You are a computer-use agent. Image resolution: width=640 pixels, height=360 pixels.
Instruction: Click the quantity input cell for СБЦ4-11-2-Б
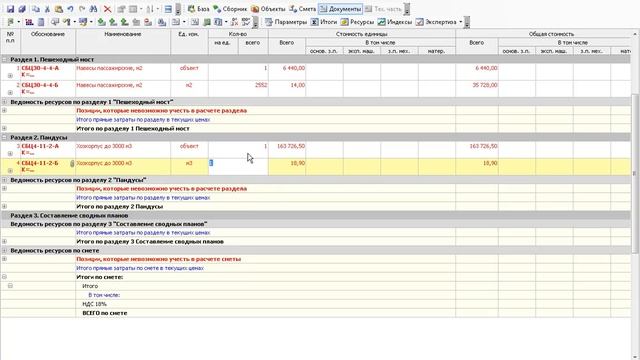pyautogui.click(x=238, y=167)
